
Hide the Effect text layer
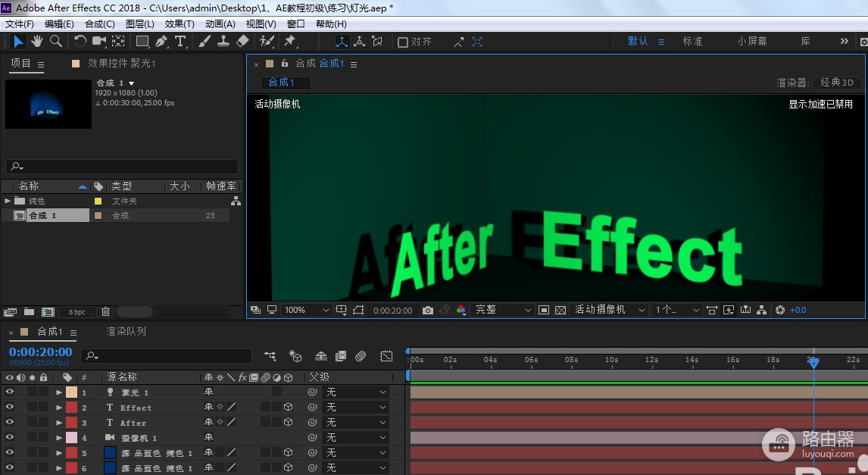[9, 407]
